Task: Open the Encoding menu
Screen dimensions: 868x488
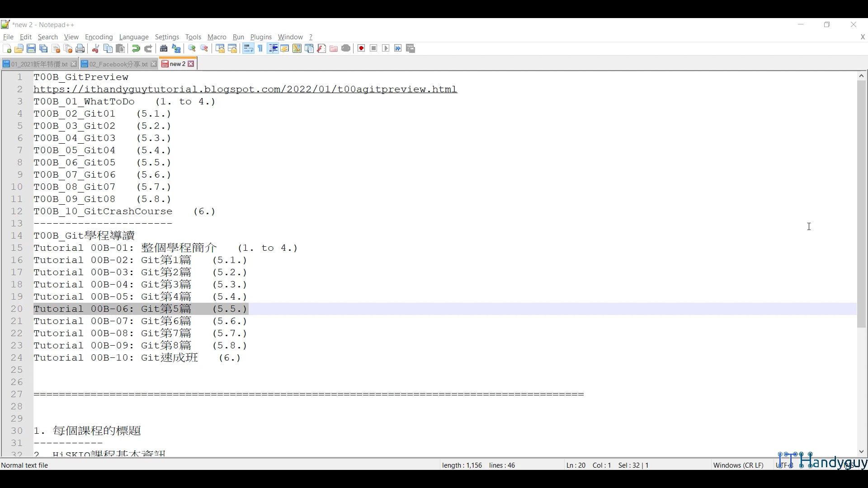Action: (99, 37)
